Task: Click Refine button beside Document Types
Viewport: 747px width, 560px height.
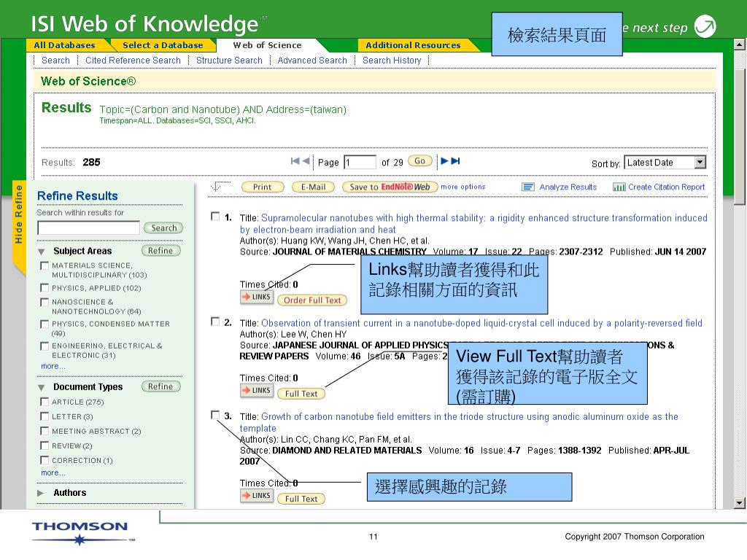Action: click(161, 386)
